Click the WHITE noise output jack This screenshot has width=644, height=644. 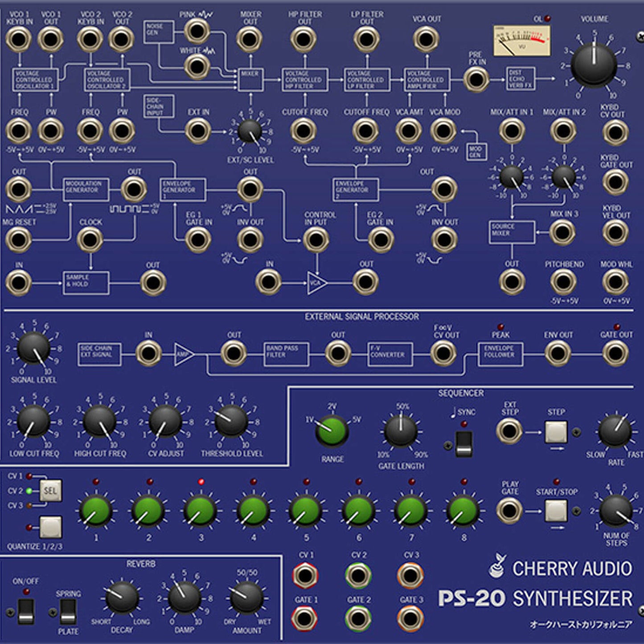(x=197, y=67)
